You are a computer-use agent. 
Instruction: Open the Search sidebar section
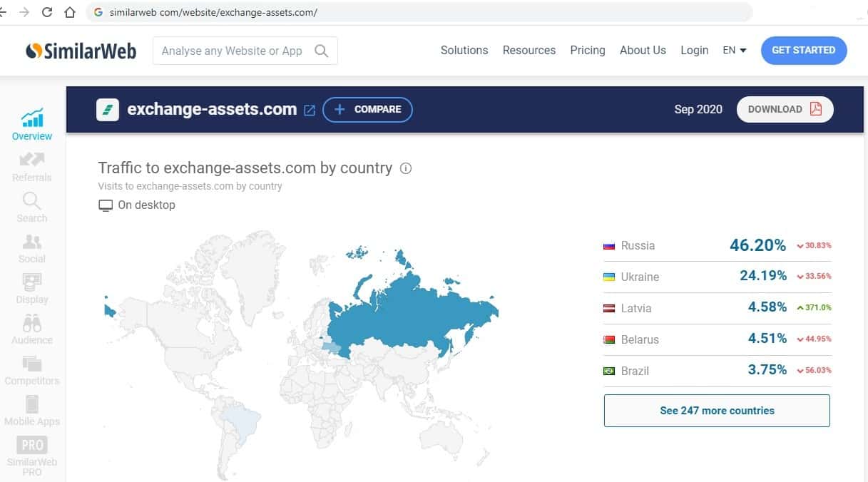point(32,207)
